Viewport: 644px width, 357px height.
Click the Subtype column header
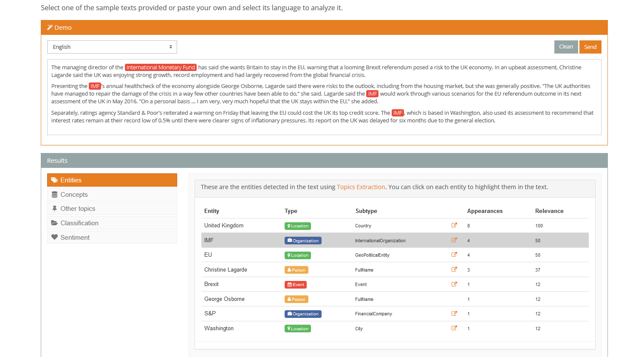(x=366, y=211)
